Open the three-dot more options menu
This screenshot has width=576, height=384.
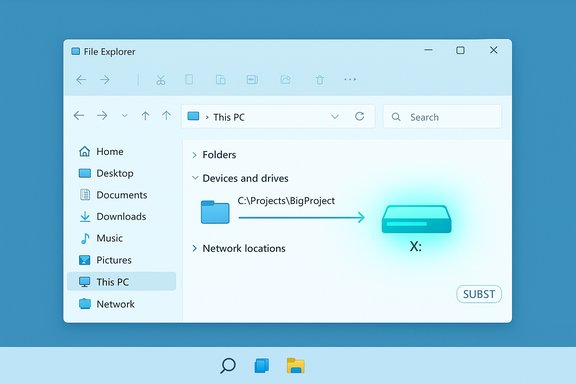[350, 79]
